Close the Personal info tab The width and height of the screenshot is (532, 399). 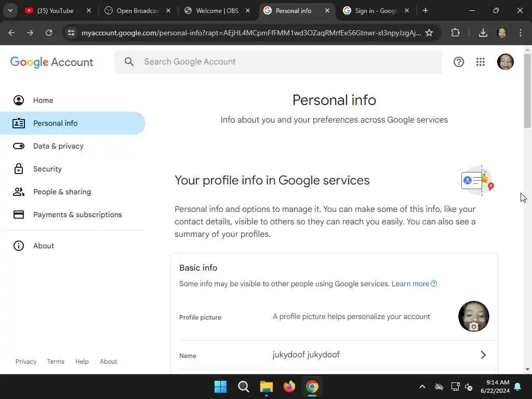(327, 10)
